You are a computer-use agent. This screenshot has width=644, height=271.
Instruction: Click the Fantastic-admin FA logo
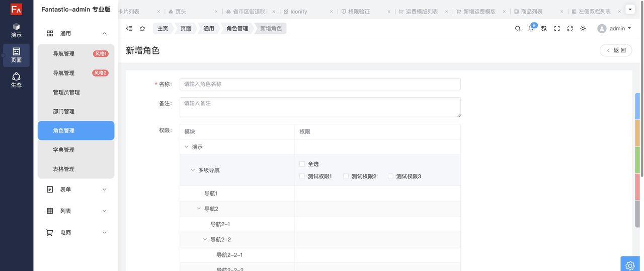[16, 9]
